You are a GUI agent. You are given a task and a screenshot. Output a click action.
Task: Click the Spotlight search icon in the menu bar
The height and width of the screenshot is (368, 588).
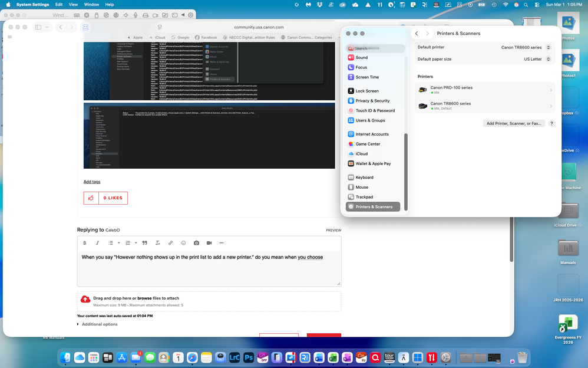pyautogui.click(x=526, y=5)
